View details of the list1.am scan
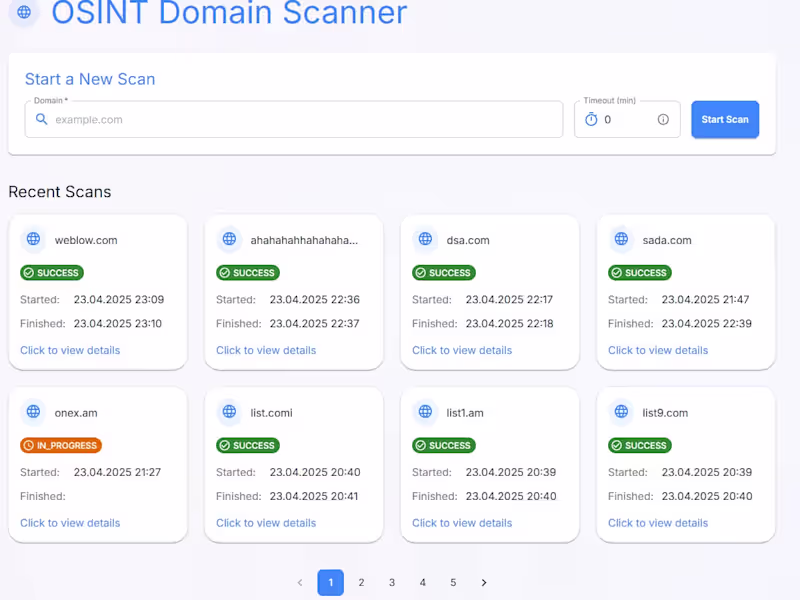Image resolution: width=800 pixels, height=600 pixels. coord(461,522)
